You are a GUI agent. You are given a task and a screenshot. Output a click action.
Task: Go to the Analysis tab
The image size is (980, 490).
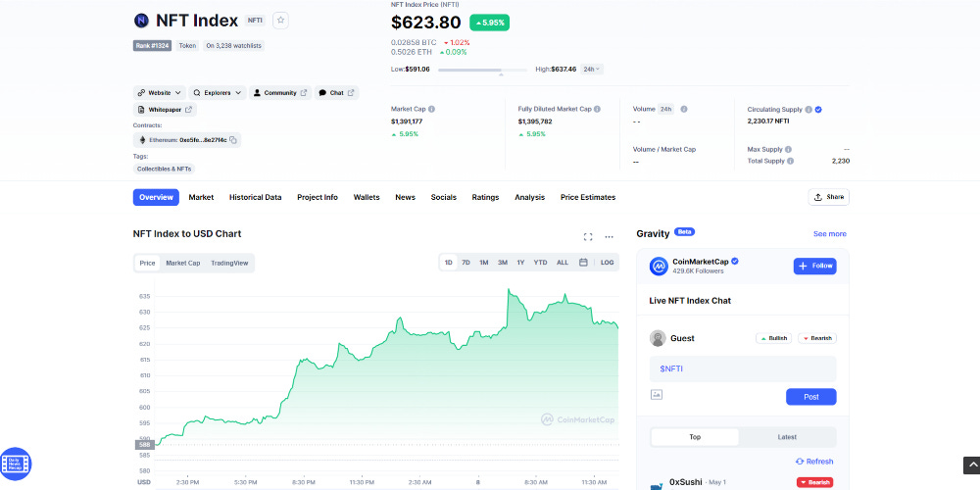tap(529, 198)
